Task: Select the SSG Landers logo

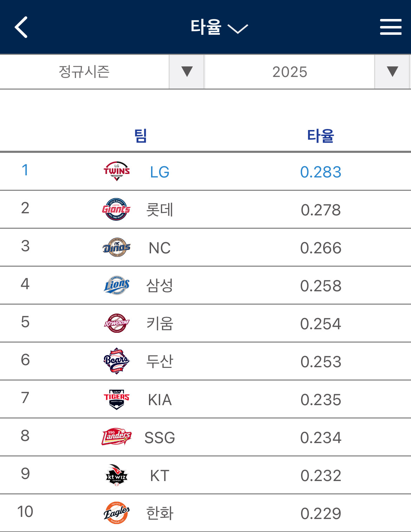Action: (x=117, y=437)
